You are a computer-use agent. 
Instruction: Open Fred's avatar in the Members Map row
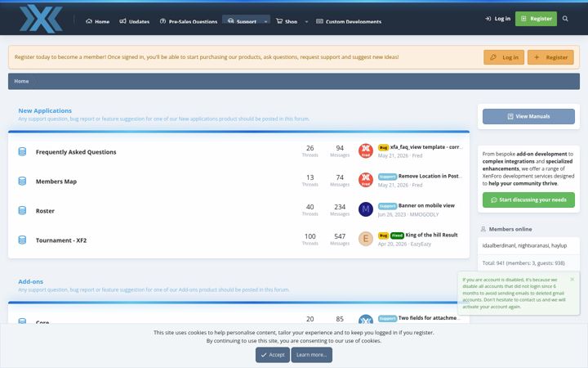366,180
